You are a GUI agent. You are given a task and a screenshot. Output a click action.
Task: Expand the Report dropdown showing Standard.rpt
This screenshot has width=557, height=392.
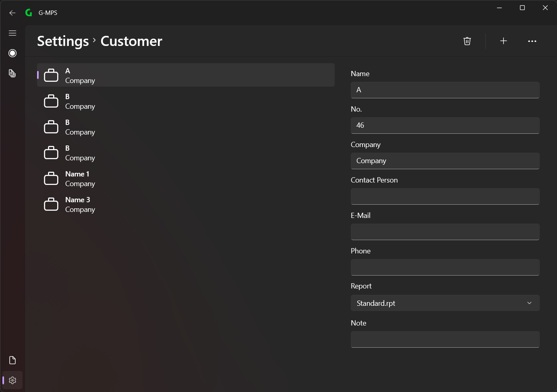click(445, 303)
